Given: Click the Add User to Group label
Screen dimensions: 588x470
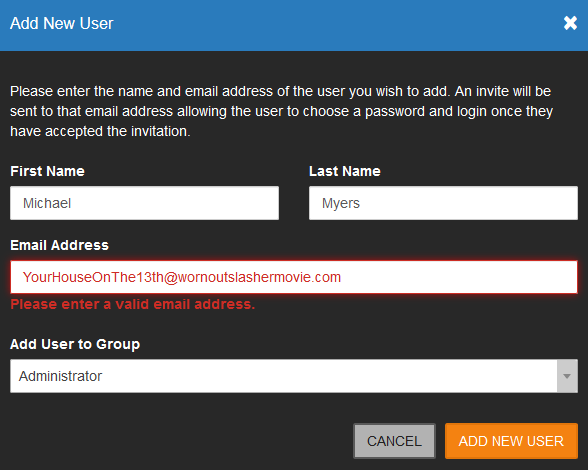Looking at the screenshot, I should point(75,344).
